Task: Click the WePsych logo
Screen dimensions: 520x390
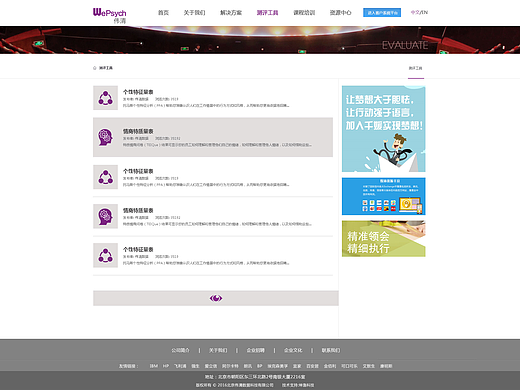Action: [x=109, y=15]
